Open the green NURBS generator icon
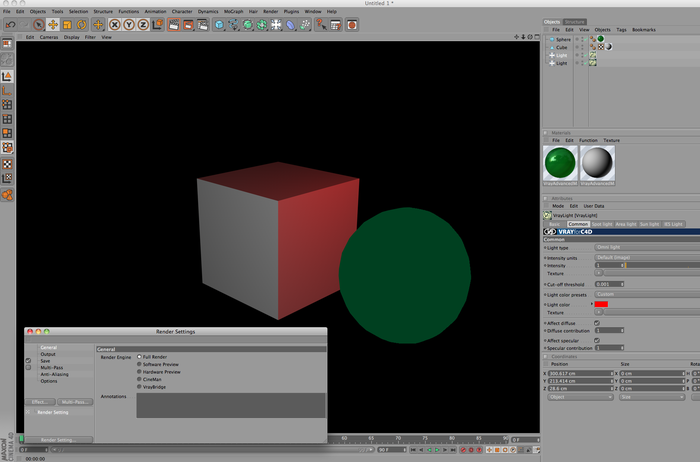700x462 pixels. pos(247,25)
